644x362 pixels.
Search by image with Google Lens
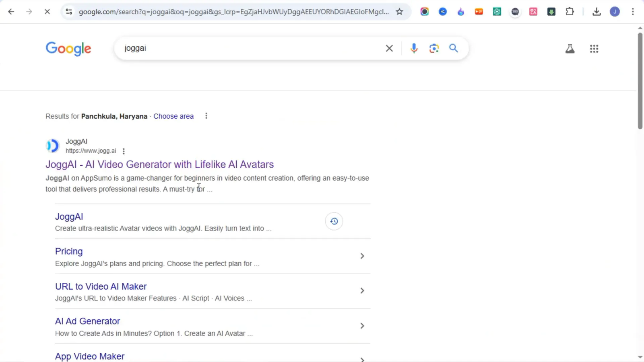coord(434,48)
